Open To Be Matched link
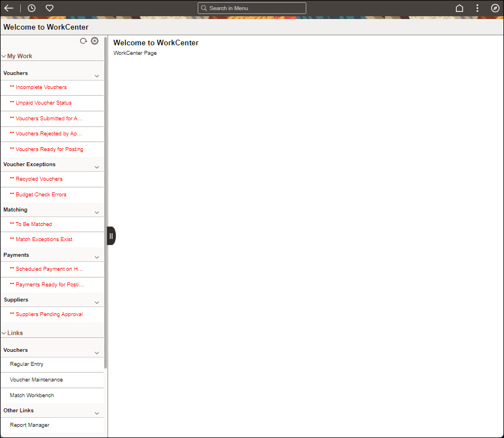The width and height of the screenshot is (504, 438). [31, 224]
